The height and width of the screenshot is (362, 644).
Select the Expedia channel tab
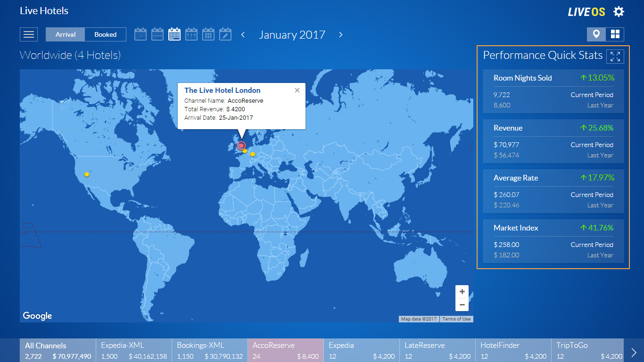[362, 350]
